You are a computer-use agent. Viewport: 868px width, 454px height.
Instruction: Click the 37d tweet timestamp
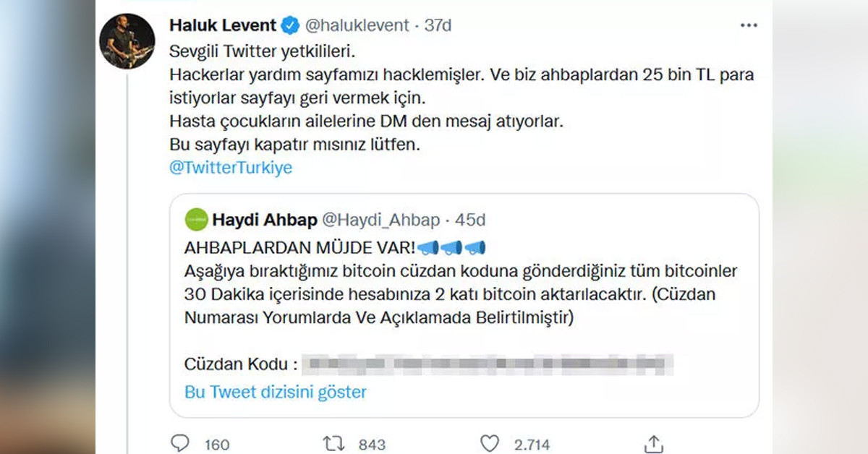pyautogui.click(x=438, y=25)
